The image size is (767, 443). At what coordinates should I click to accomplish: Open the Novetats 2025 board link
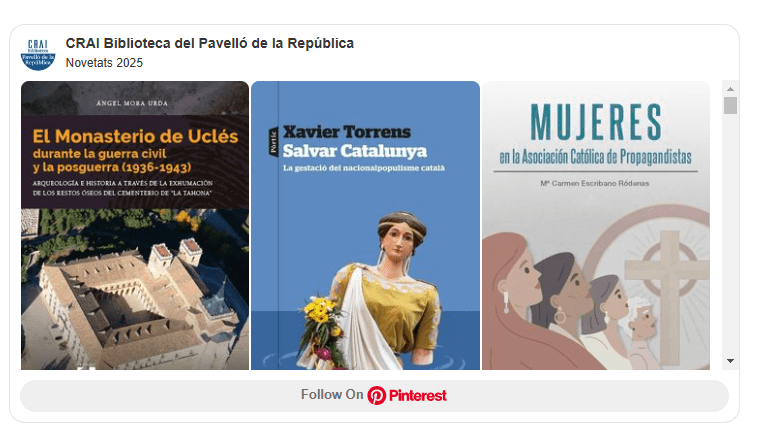tap(104, 63)
